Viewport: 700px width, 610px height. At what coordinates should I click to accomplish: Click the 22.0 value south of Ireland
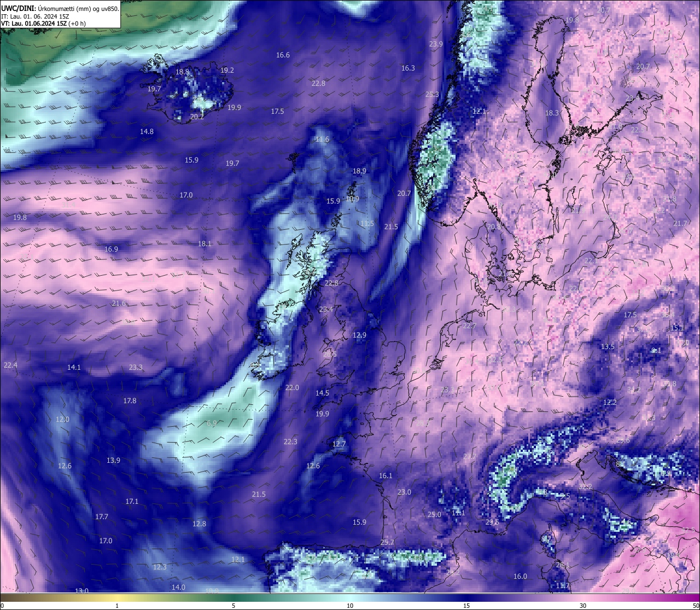pos(292,388)
